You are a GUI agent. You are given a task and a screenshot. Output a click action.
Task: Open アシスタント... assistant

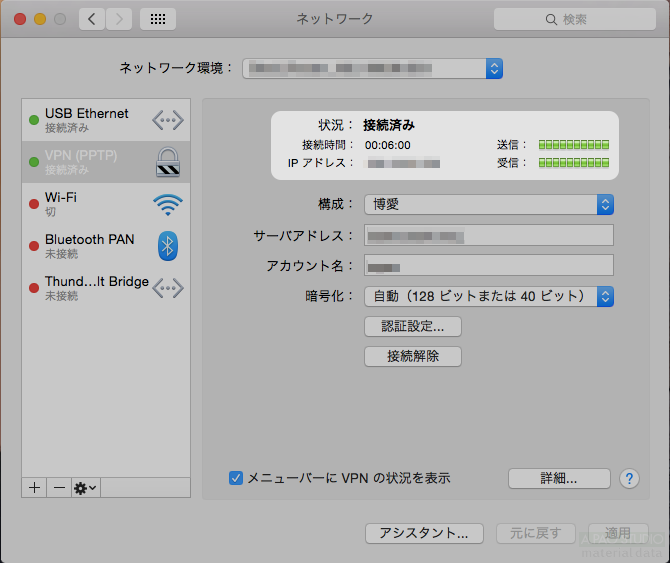click(424, 534)
